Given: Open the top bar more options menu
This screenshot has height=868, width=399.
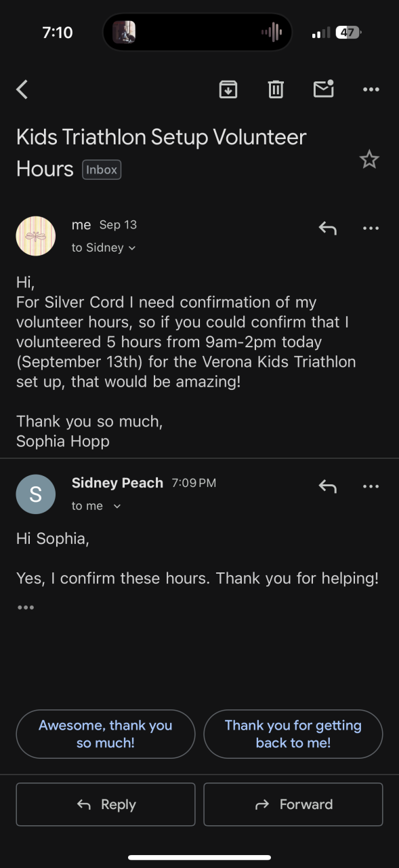Looking at the screenshot, I should point(371,90).
